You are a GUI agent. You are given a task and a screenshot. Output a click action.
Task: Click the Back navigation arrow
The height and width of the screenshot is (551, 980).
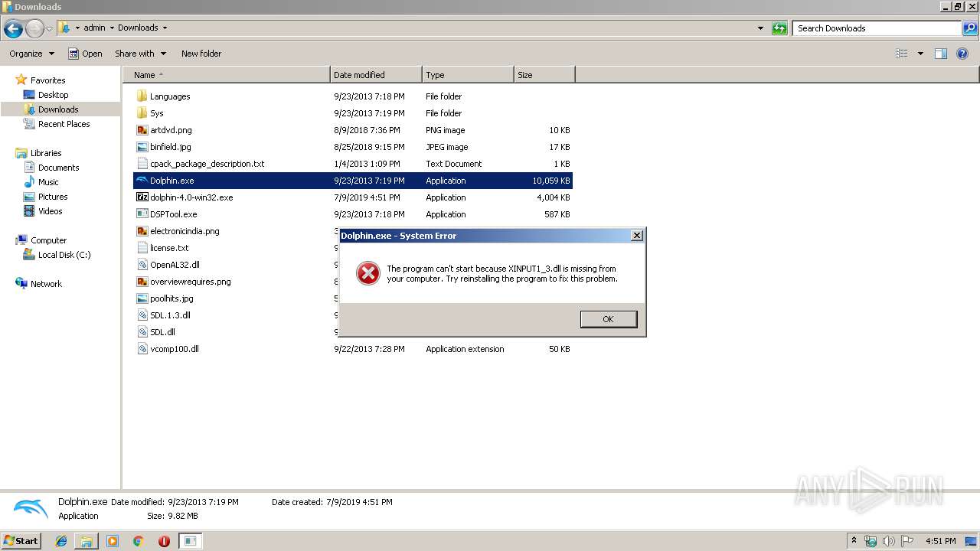13,29
